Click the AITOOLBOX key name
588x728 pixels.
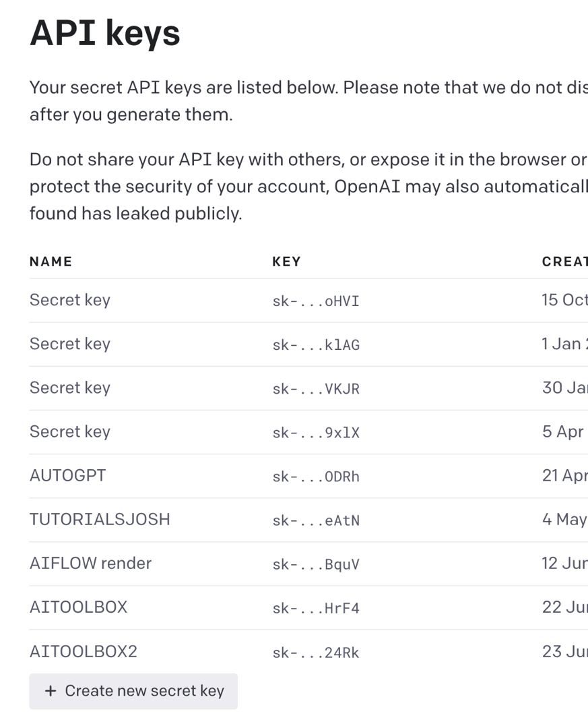[78, 607]
